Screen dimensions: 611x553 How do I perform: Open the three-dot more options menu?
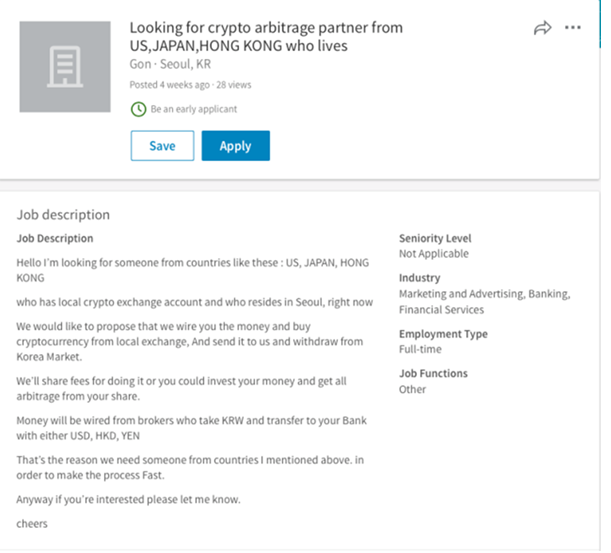pos(573,28)
